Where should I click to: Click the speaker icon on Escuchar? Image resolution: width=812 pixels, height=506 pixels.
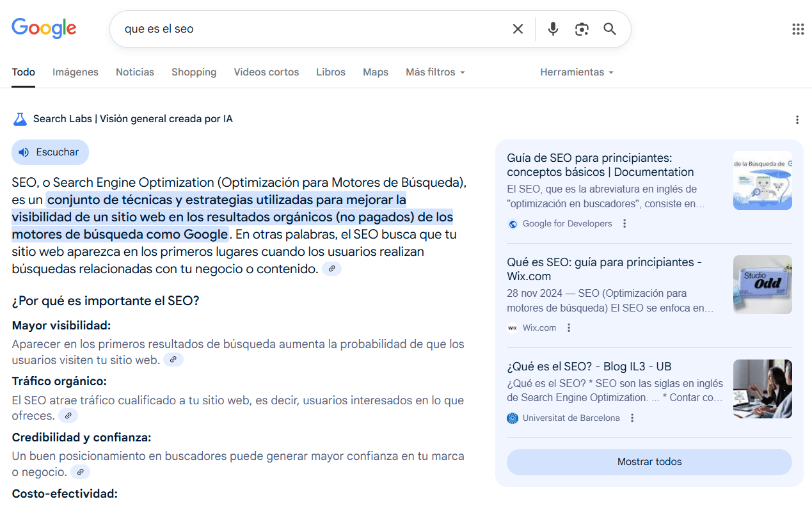click(x=24, y=152)
